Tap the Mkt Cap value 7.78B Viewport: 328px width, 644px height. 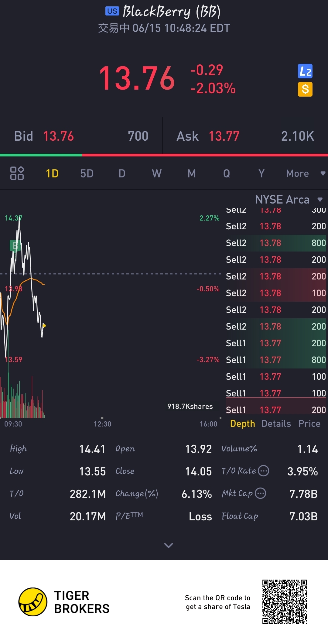click(303, 494)
